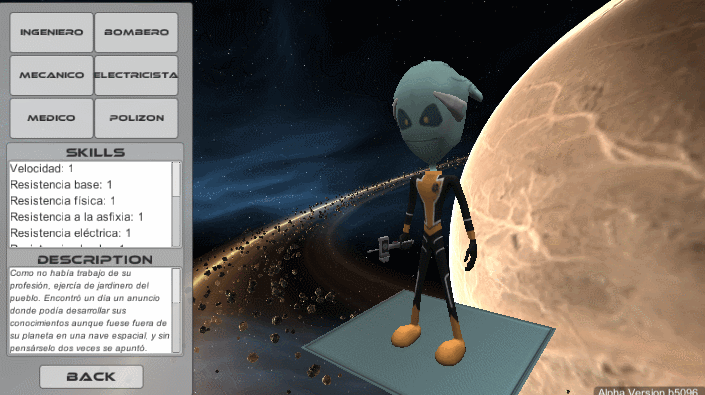The width and height of the screenshot is (705, 395).
Task: Go back with the BACK button
Action: (91, 377)
